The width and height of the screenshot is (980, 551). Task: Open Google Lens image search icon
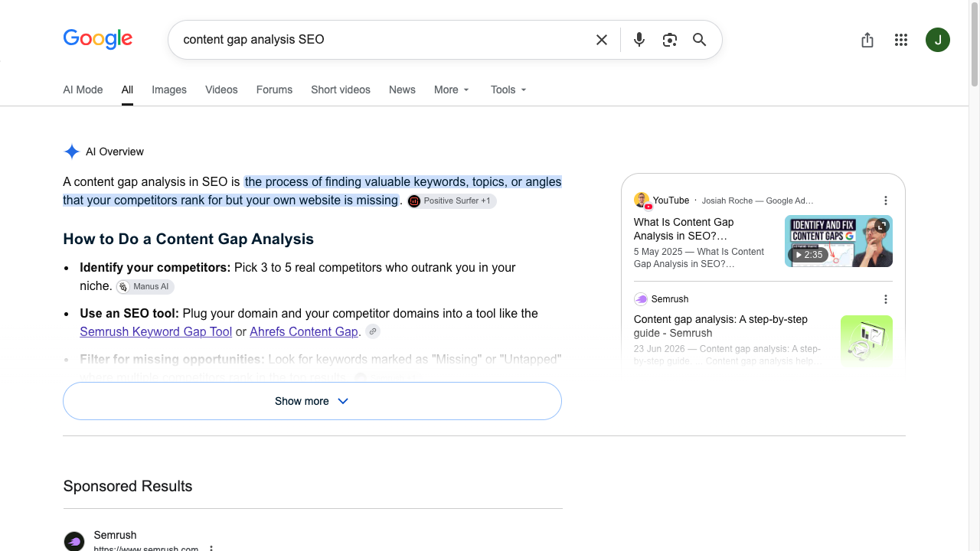pyautogui.click(x=670, y=40)
